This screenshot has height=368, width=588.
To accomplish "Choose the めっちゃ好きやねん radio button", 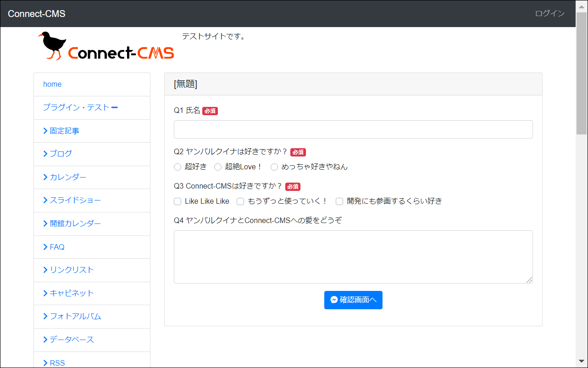I will click(274, 167).
